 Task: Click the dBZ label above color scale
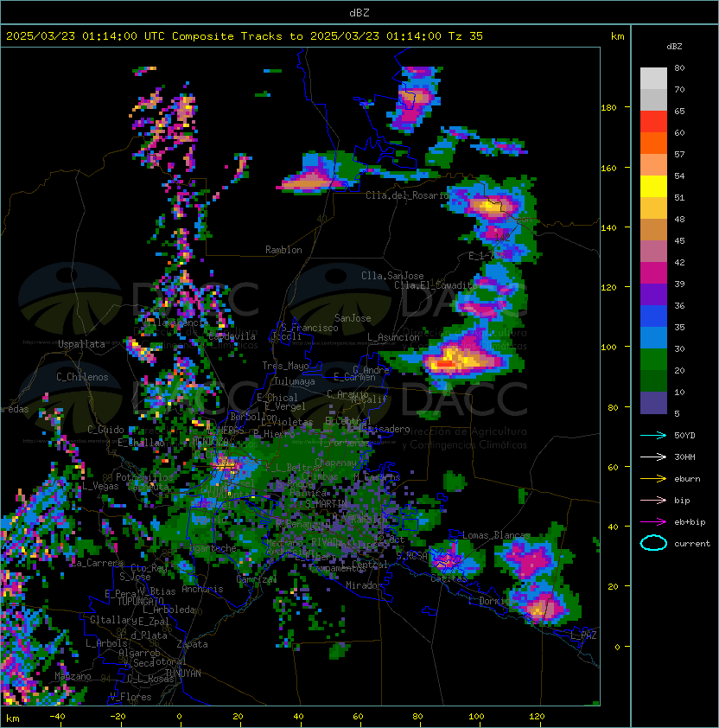click(x=674, y=47)
